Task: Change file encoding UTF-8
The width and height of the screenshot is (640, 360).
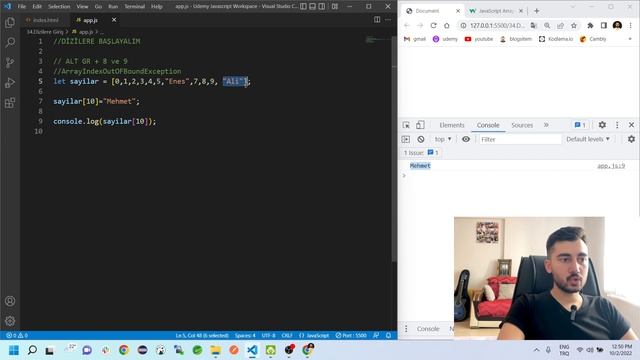Action: coord(269,336)
